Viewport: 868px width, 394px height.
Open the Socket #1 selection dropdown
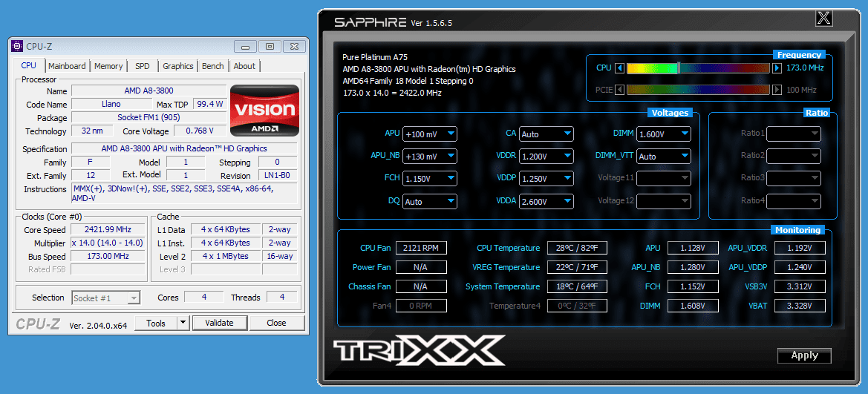[105, 298]
